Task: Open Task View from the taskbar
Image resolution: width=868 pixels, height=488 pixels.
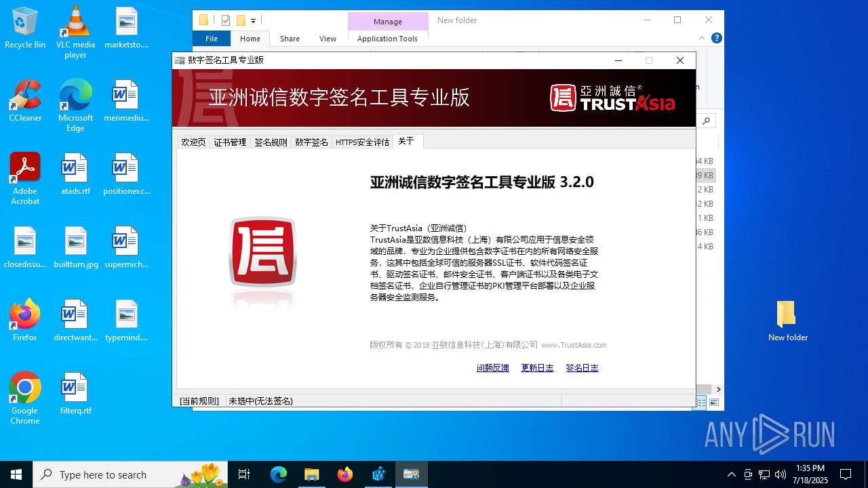Action: click(x=244, y=474)
